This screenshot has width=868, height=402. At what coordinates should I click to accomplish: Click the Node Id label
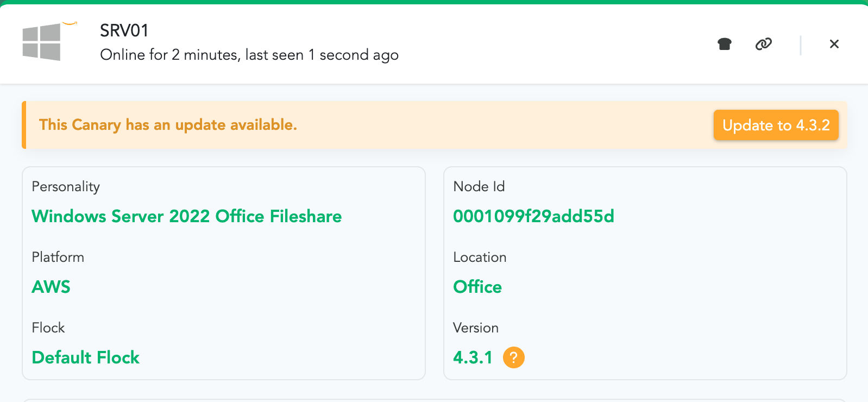tap(479, 186)
